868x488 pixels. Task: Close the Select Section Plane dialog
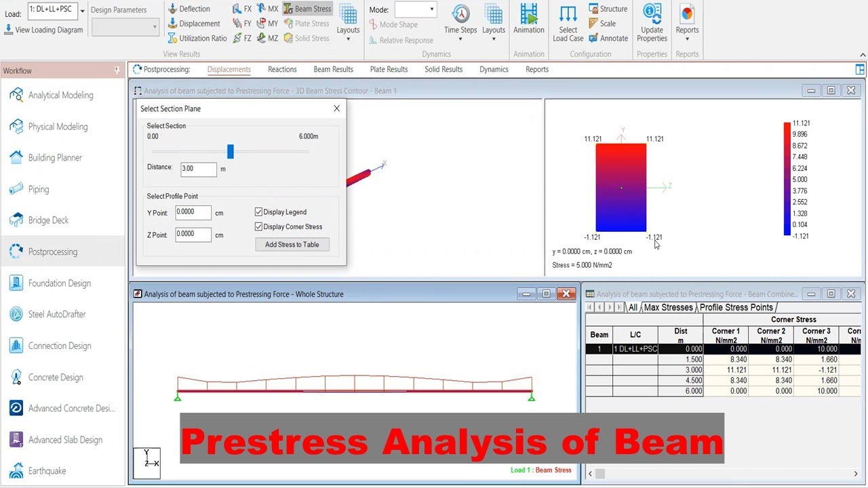(336, 108)
